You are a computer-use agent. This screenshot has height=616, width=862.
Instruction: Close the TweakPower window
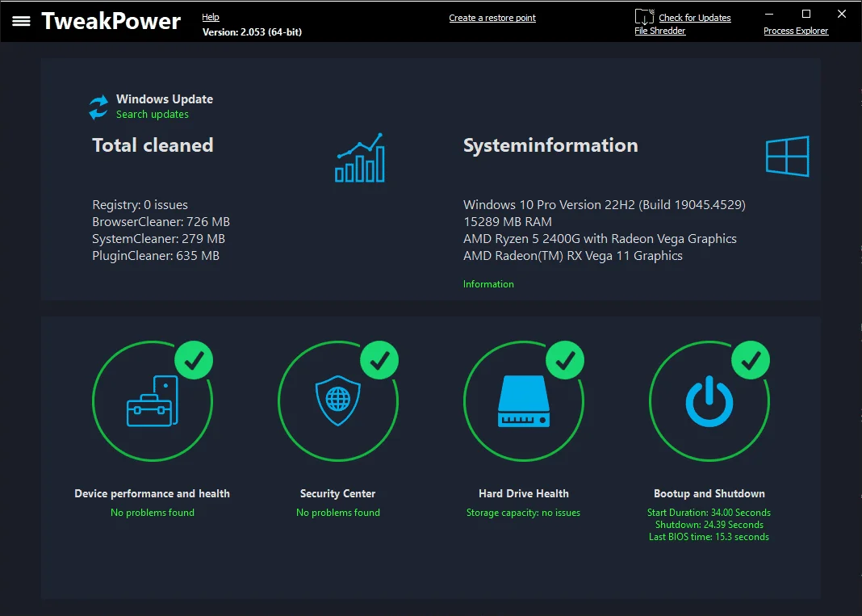coord(842,14)
